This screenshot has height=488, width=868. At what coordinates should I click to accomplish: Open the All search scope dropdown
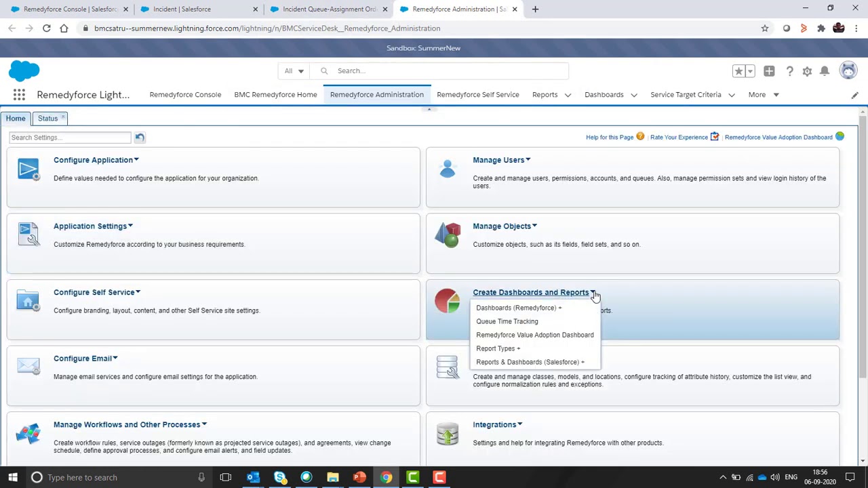(x=294, y=71)
